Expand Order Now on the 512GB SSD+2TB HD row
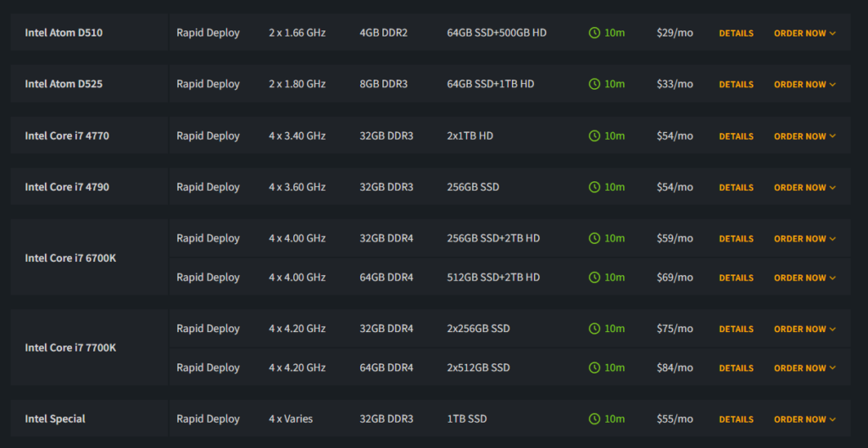The width and height of the screenshot is (868, 448). tap(804, 278)
